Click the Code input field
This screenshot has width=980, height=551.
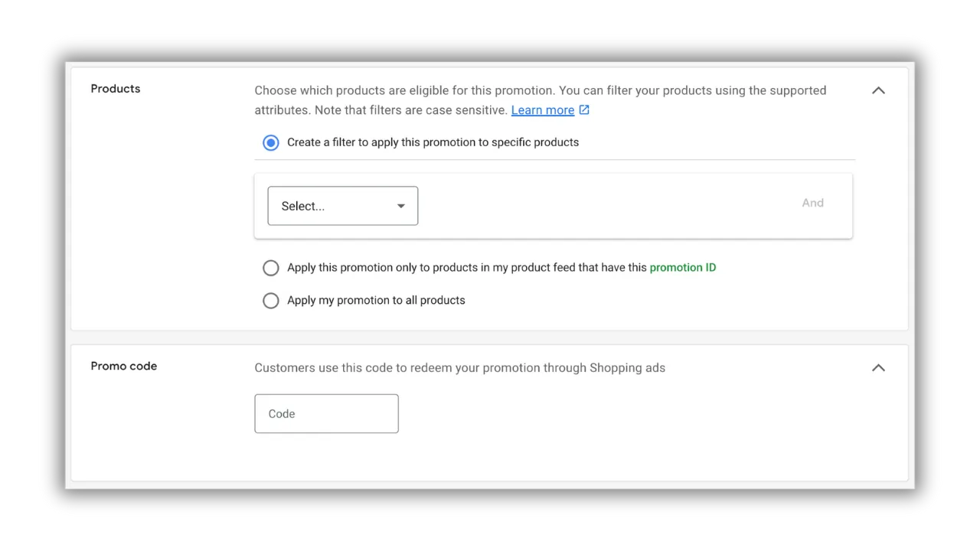[x=327, y=414]
